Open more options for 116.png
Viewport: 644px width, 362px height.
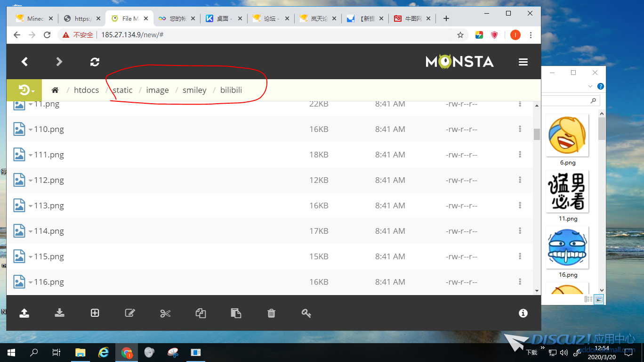520,281
